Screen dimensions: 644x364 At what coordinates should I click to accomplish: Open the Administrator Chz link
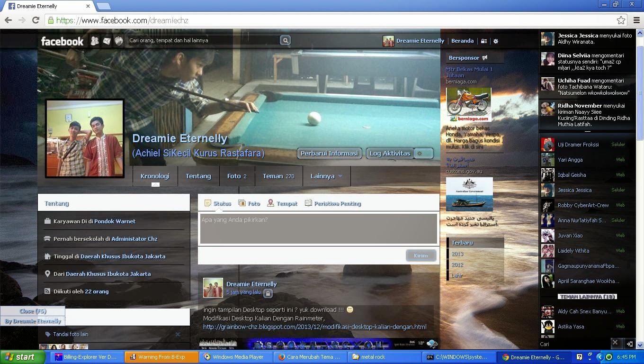[x=134, y=239]
